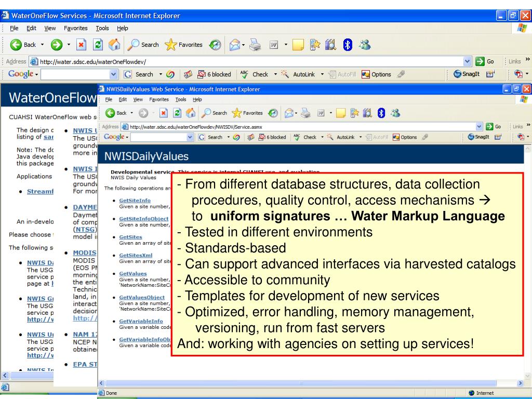Click History icon in NWISDailyValues window toolbar
This screenshot has height=399, width=532.
tap(273, 113)
